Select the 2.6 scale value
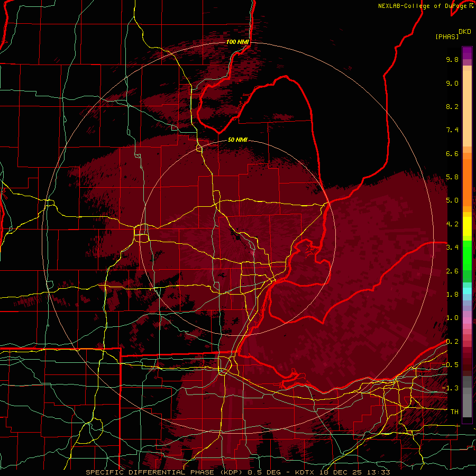The image size is (476, 476). click(x=452, y=271)
